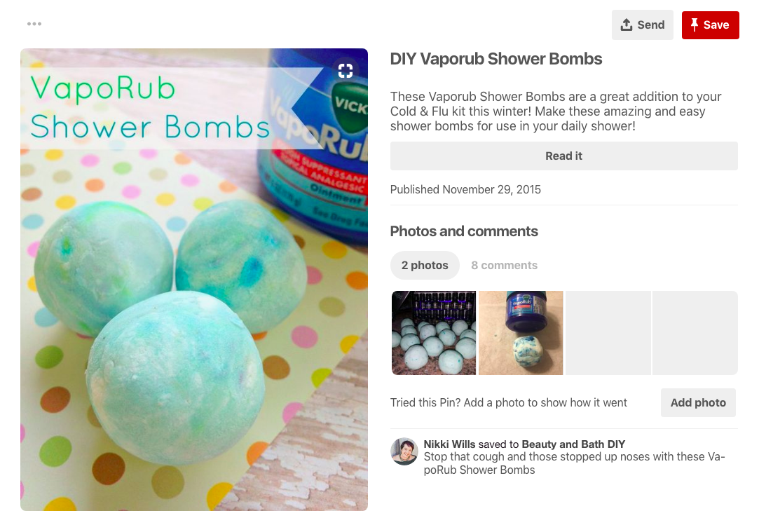
Task: Open the photo with VapoRub jar and bomb
Action: pos(521,333)
